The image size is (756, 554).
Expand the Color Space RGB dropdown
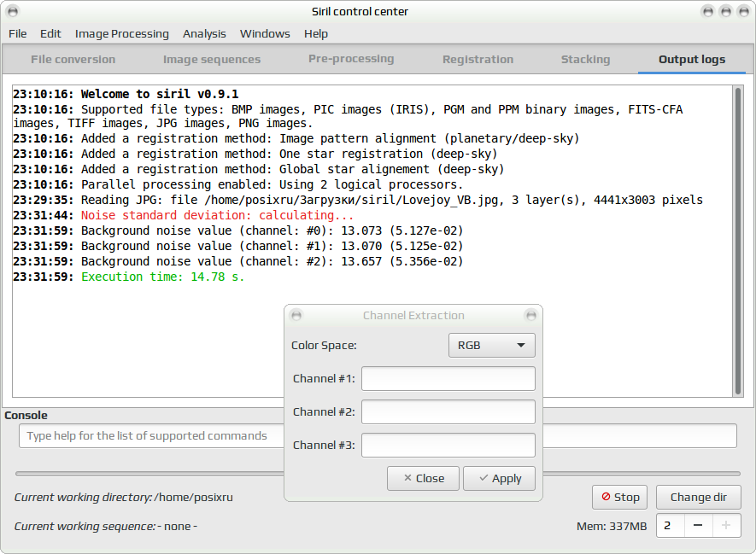tap(492, 346)
